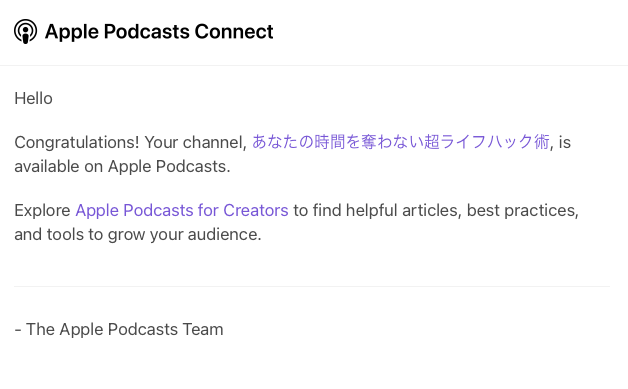The width and height of the screenshot is (628, 389).
Task: Click the Apple Podcasts Connect heading
Action: pos(159,32)
